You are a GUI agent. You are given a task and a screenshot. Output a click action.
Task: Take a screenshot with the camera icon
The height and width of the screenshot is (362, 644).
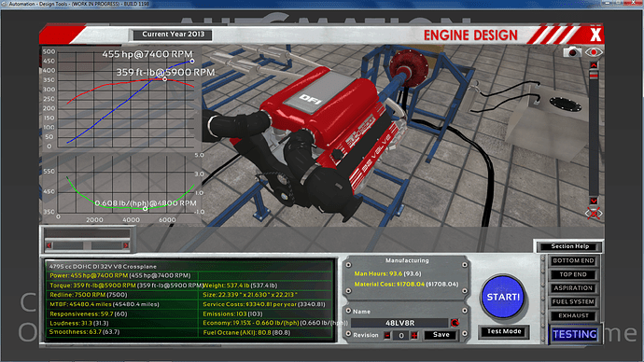(x=572, y=52)
